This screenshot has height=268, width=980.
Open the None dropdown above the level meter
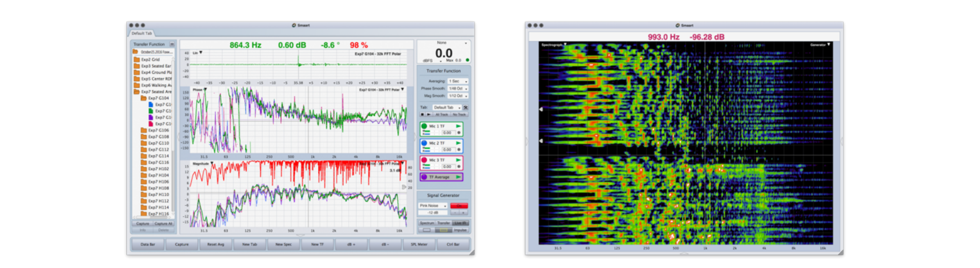pyautogui.click(x=443, y=43)
